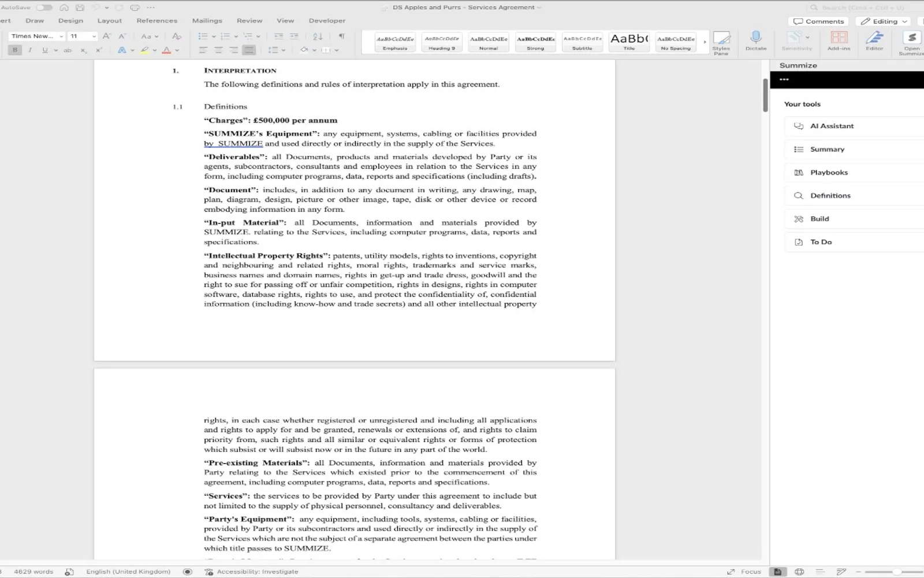Toggle Bold formatting
The width and height of the screenshot is (924, 578).
pos(15,50)
